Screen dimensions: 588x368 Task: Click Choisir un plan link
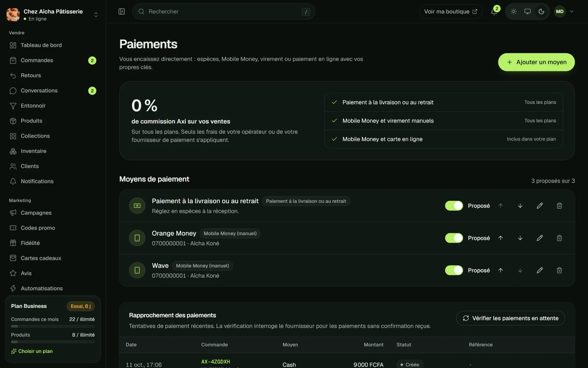pos(32,351)
